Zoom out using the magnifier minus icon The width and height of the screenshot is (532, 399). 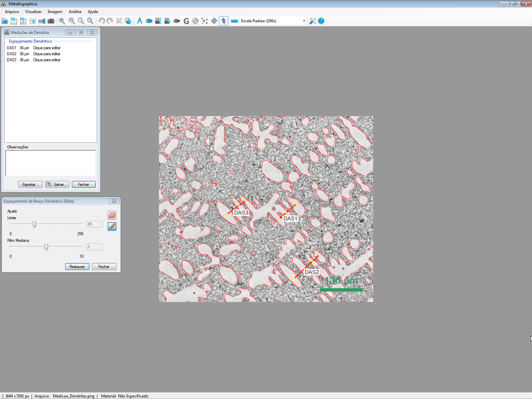pos(71,21)
